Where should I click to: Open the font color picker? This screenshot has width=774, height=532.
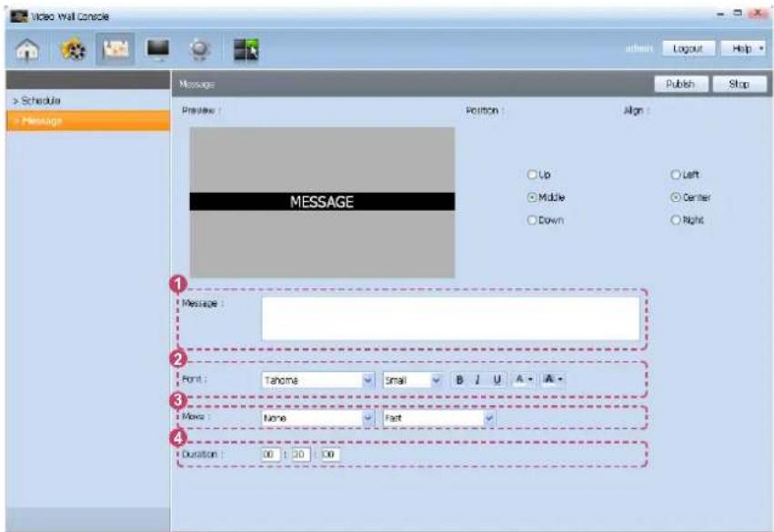pyautogui.click(x=523, y=379)
